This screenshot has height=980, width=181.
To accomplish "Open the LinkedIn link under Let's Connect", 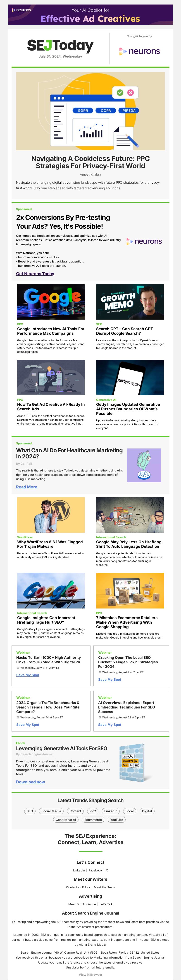I will tap(79, 871).
